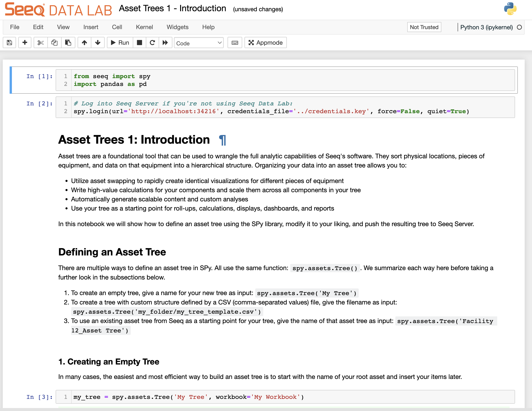532x411 pixels.
Task: Click the kernel idle indicator circle
Action: (519, 27)
